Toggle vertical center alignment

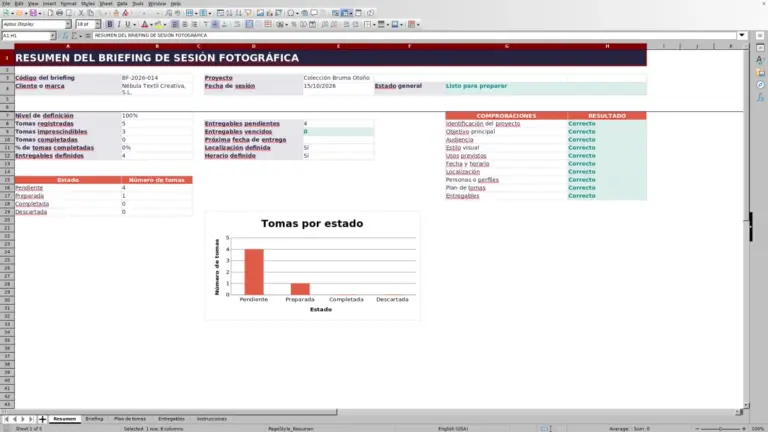[215, 24]
